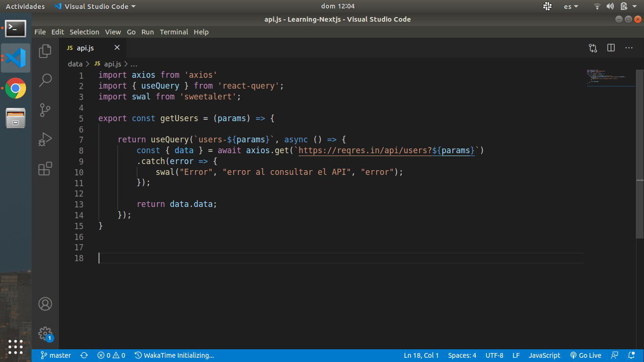Screen dimensions: 644x362
Task: Click the master branch button
Action: coord(56,355)
